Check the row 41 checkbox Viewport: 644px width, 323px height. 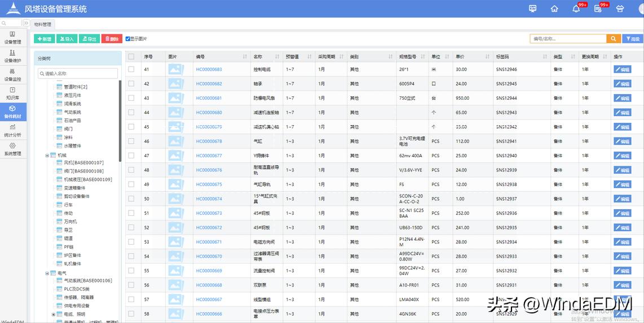click(x=131, y=69)
